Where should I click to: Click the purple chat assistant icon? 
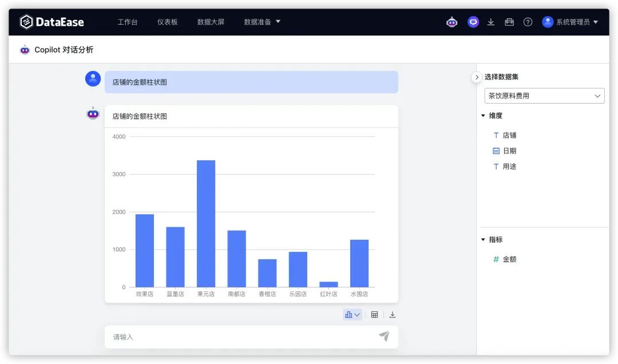[473, 22]
